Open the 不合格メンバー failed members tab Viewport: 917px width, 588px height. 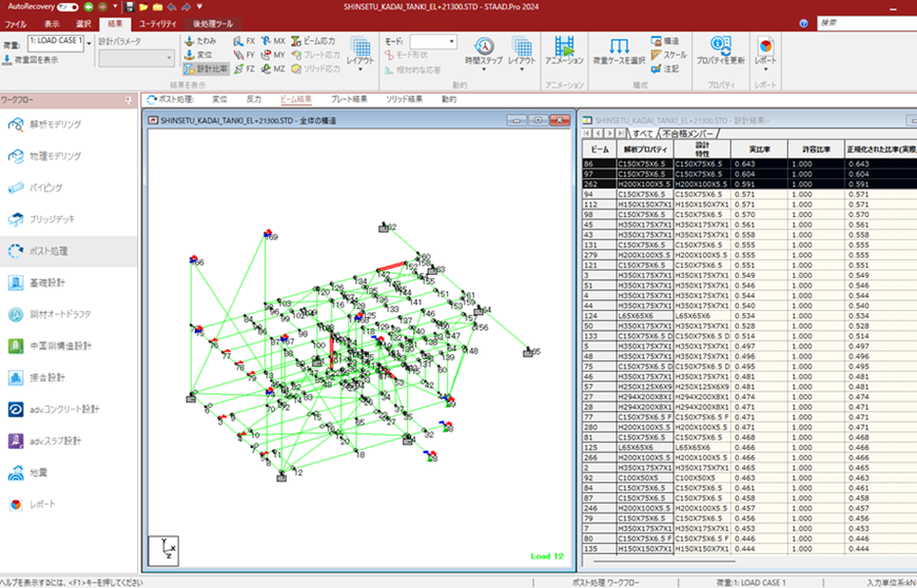point(688,134)
